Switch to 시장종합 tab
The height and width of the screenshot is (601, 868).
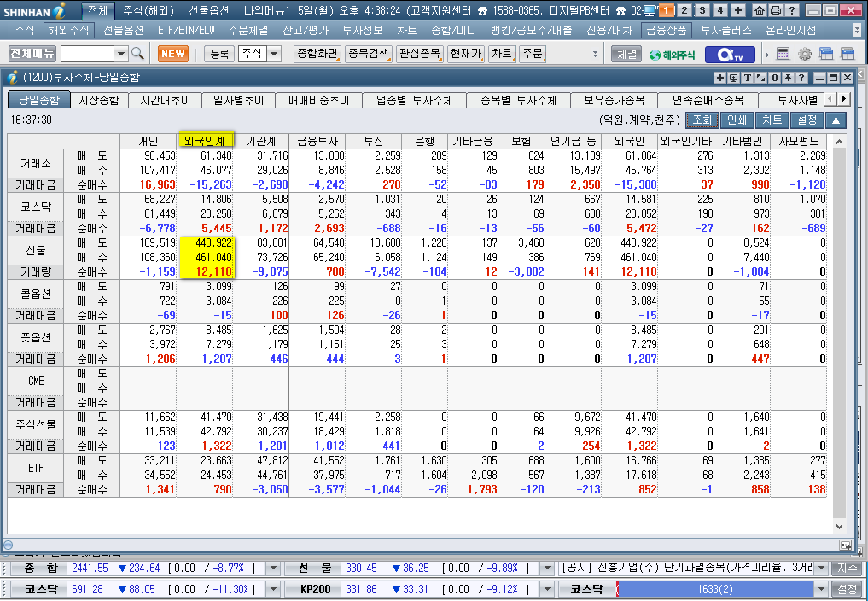[98, 100]
